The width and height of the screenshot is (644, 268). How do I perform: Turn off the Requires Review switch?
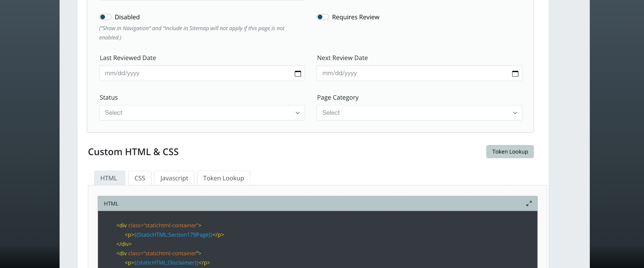point(323,17)
